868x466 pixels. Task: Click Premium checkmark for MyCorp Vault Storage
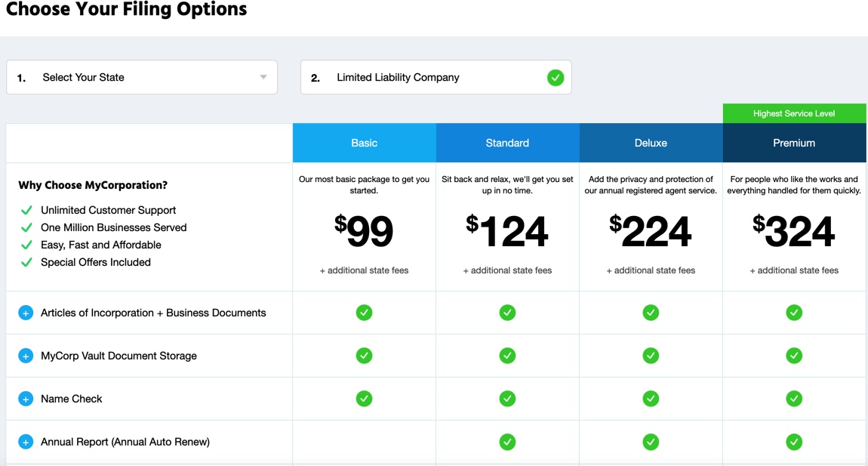(794, 356)
